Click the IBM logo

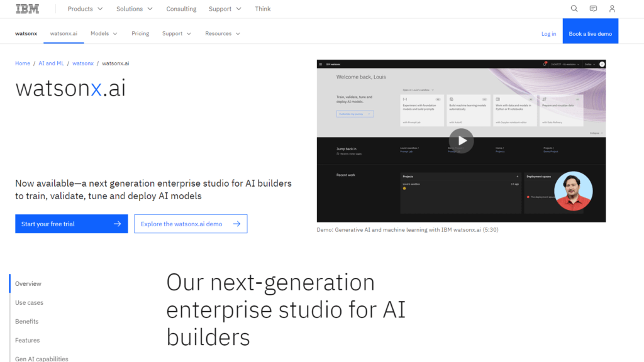tap(27, 9)
